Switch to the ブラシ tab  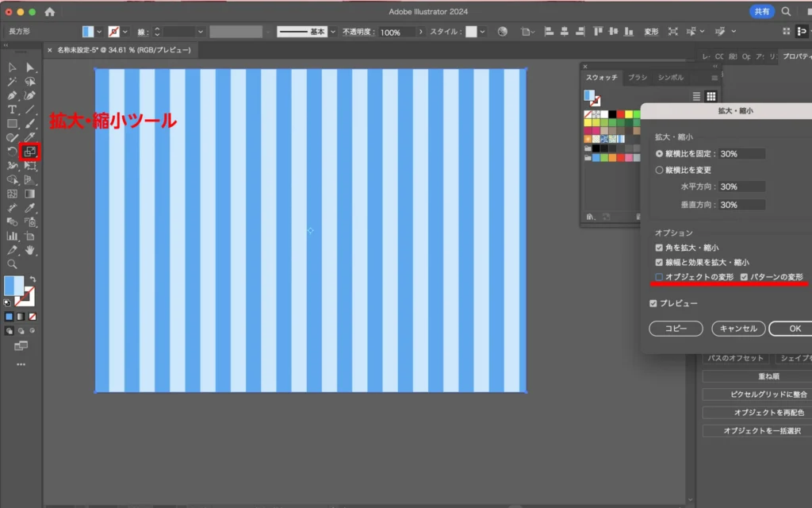click(637, 78)
